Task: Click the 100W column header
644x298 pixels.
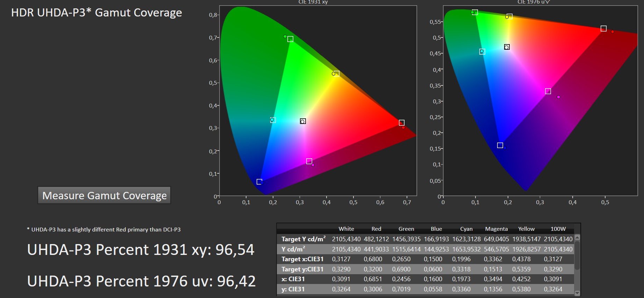Action: pyautogui.click(x=558, y=229)
